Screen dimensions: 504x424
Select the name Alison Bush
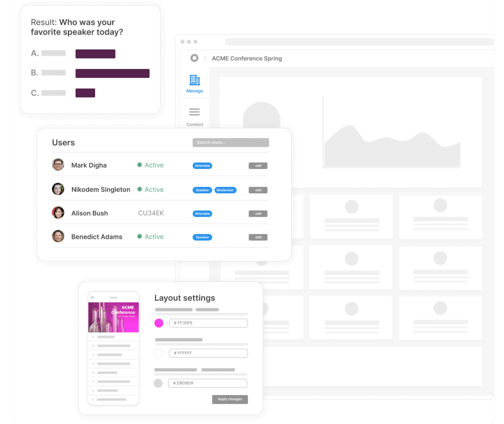[x=90, y=213]
